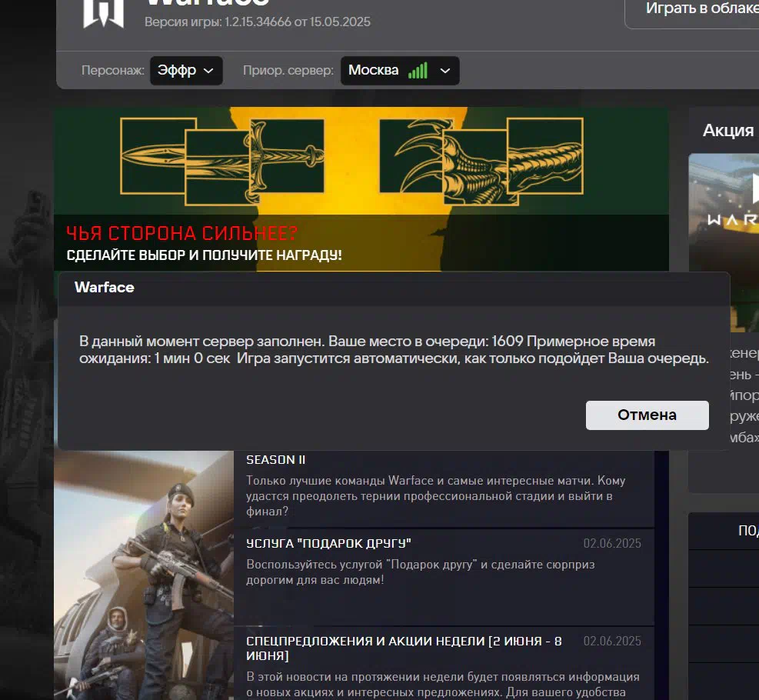Image resolution: width=759 pixels, height=700 pixels.
Task: Click the description starting Воспользуйтесь услугой
Action: tap(420, 572)
